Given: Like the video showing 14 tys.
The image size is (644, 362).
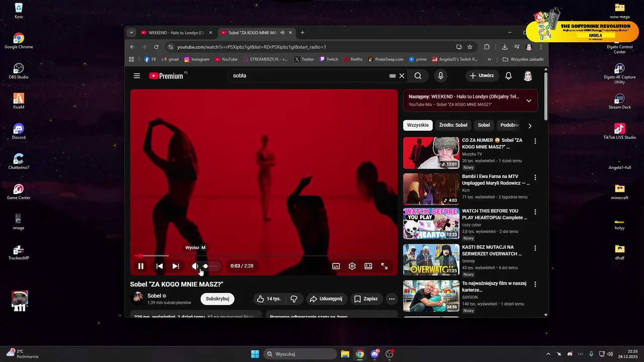Looking at the screenshot, I should [269, 299].
